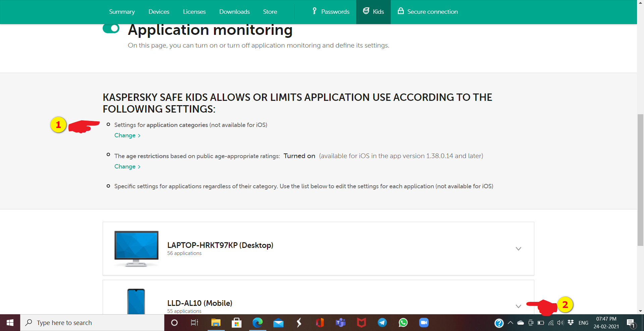The image size is (644, 331).
Task: Click the taskbar search box
Action: click(x=92, y=323)
